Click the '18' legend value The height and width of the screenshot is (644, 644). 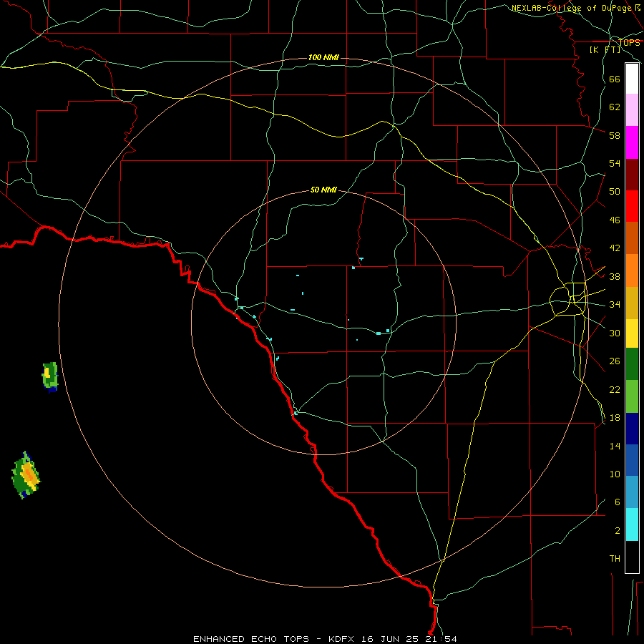tap(615, 418)
